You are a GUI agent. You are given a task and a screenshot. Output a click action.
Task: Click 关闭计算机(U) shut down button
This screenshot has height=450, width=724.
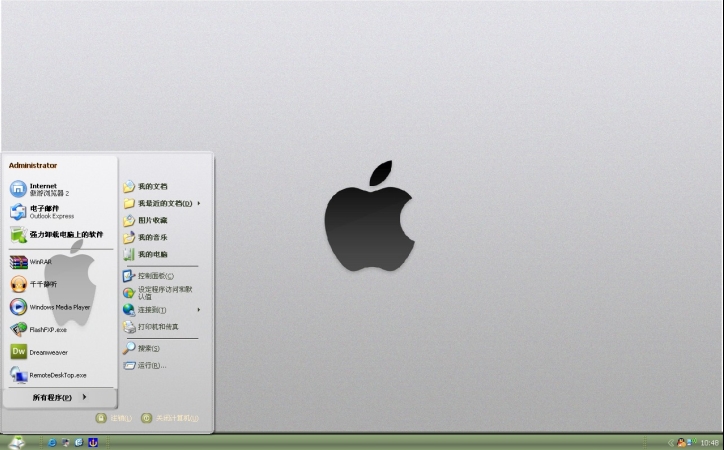169,418
